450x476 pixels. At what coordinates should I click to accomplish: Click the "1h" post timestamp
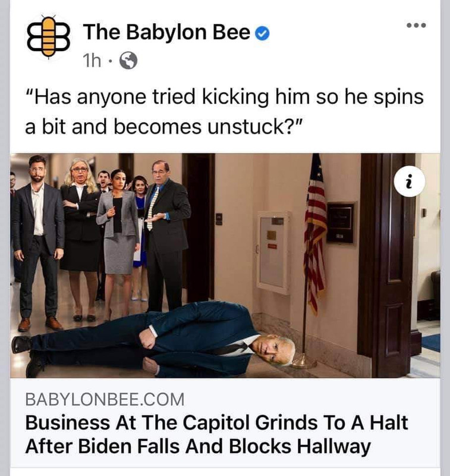[x=92, y=61]
